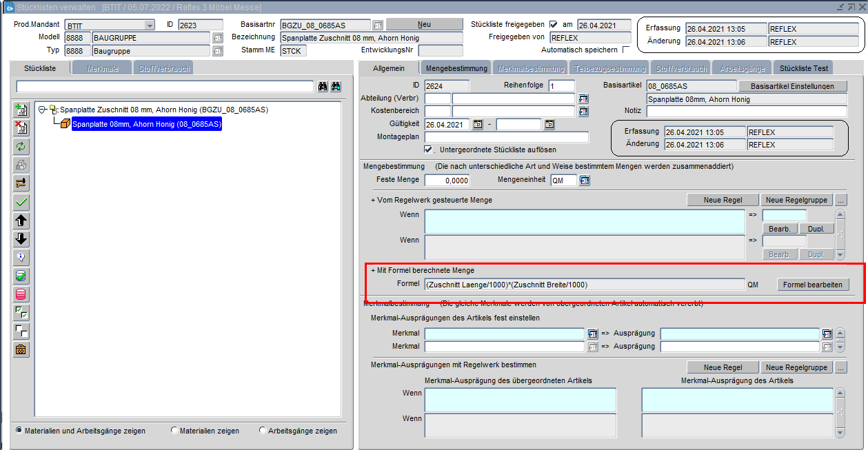Click the Formel bearbeiten button

click(812, 285)
